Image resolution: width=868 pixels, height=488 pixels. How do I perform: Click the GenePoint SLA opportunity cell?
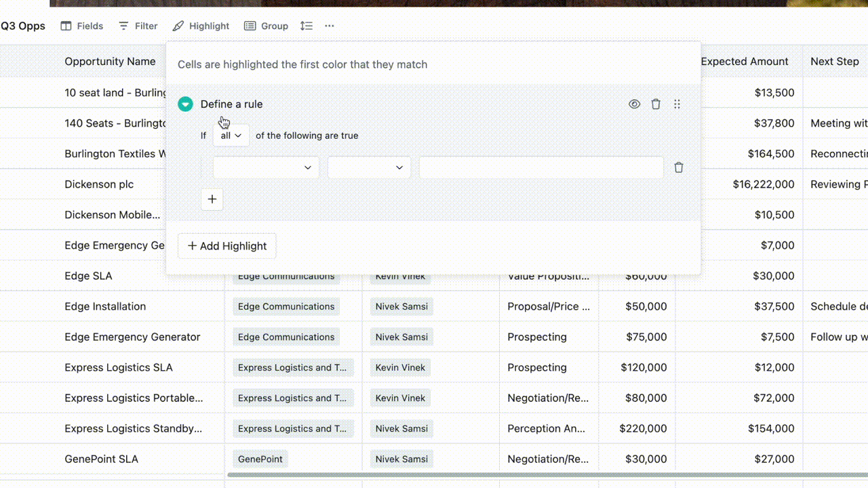coord(102,459)
